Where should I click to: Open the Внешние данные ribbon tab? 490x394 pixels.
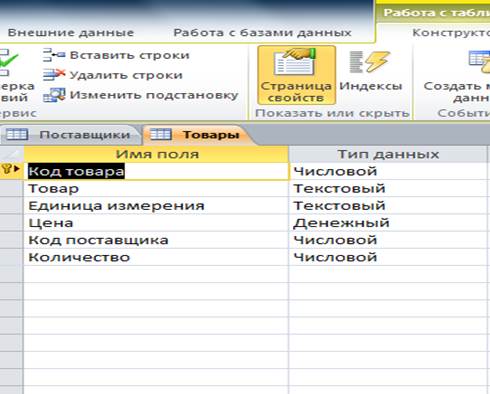(71, 33)
